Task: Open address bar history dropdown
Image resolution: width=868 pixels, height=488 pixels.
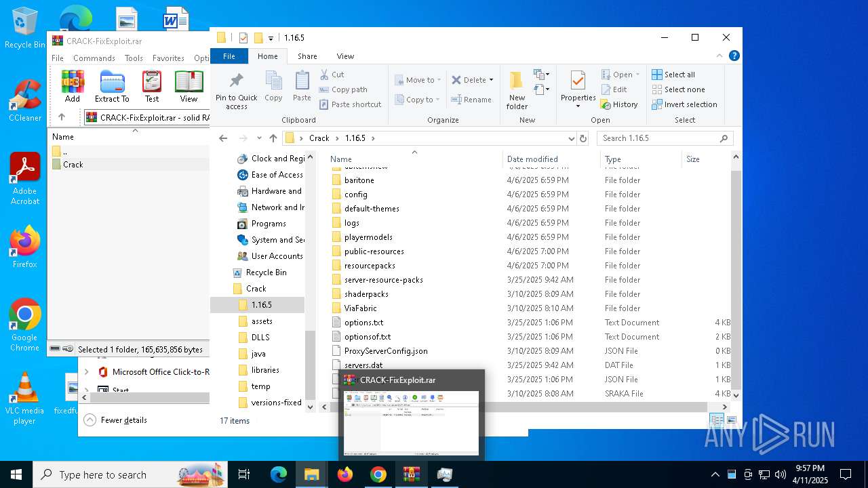Action: coord(571,138)
